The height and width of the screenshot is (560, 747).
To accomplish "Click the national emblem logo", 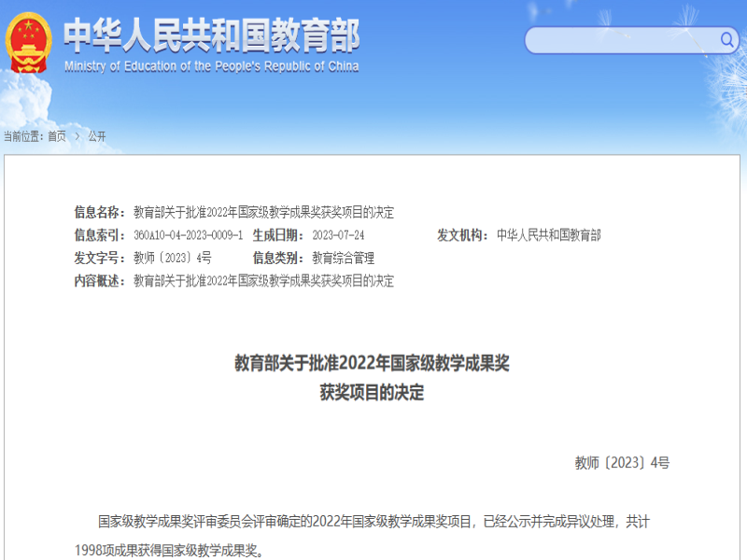I will (29, 42).
